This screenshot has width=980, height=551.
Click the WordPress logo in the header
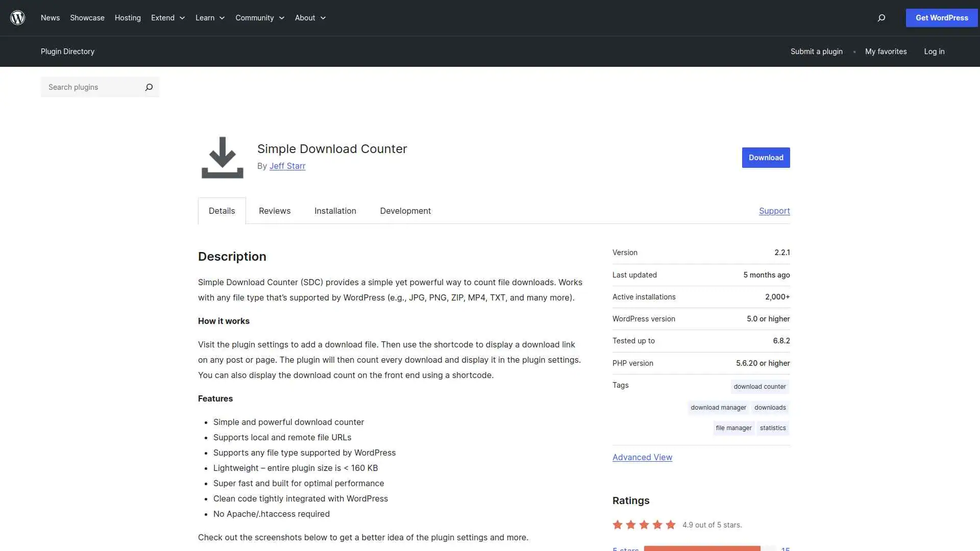(x=17, y=17)
